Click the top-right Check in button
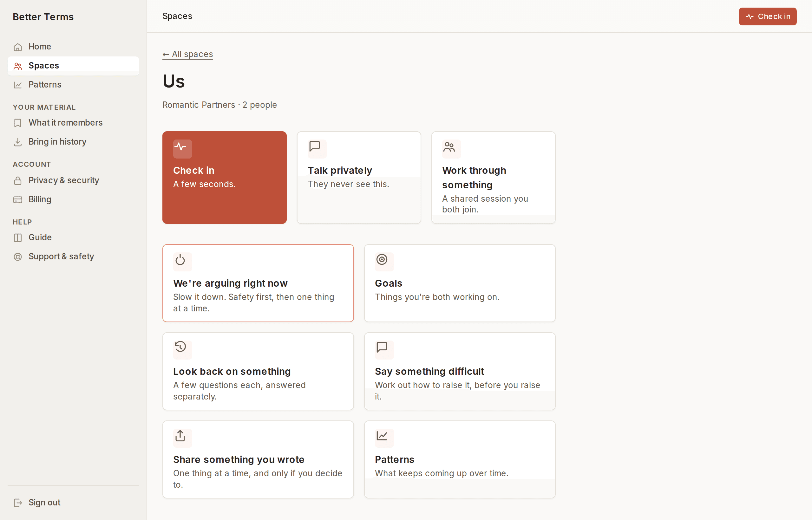This screenshot has height=520, width=812. [767, 16]
